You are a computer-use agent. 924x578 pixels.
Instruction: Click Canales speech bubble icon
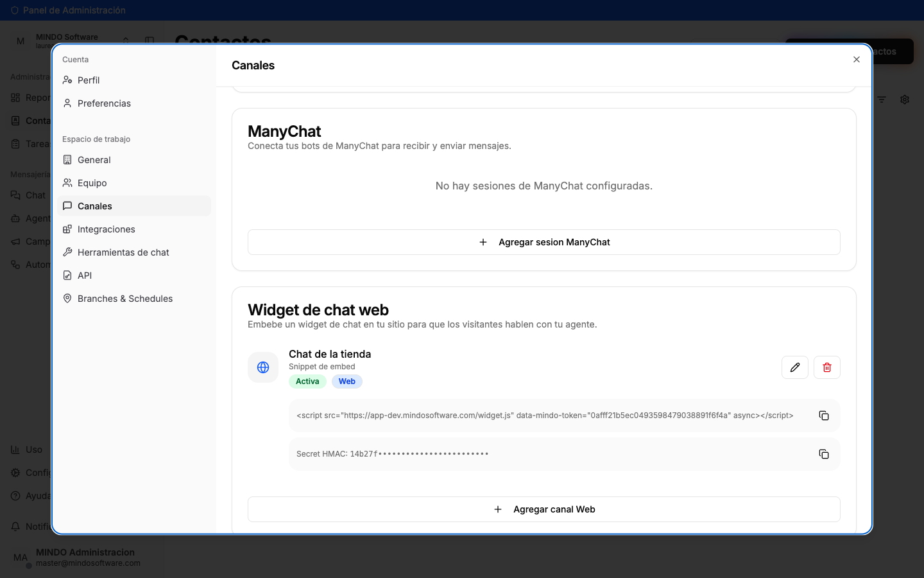point(67,206)
